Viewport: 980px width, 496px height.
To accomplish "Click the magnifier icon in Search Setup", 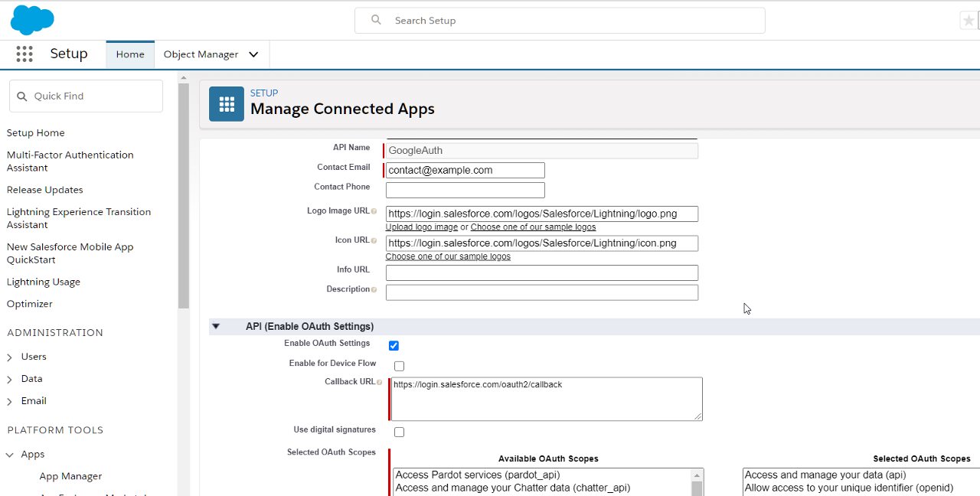I will coord(376,20).
